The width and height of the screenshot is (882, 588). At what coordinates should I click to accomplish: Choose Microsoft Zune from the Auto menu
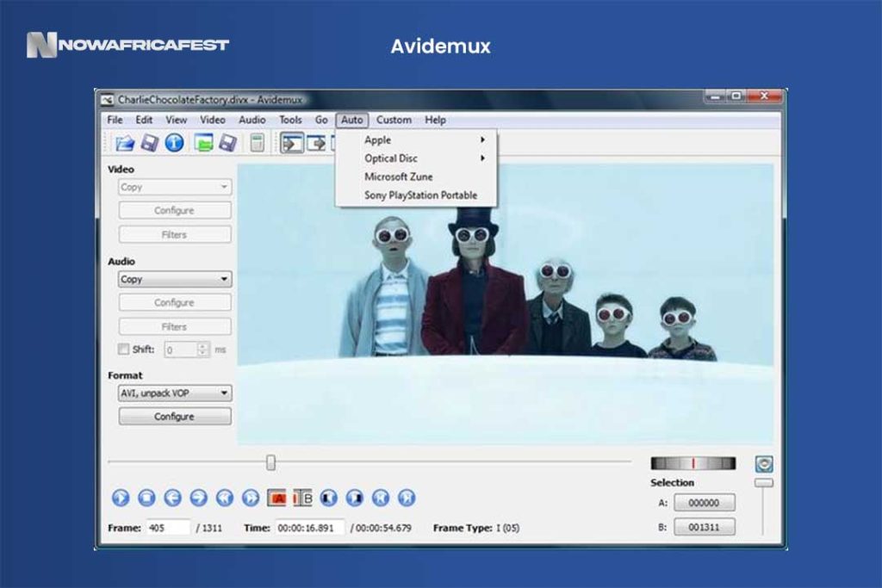pyautogui.click(x=416, y=176)
